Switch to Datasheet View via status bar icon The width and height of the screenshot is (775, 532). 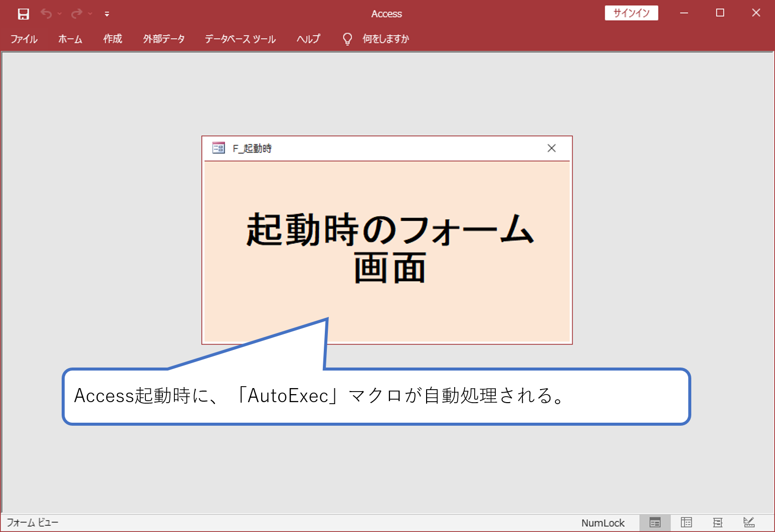pos(686,522)
